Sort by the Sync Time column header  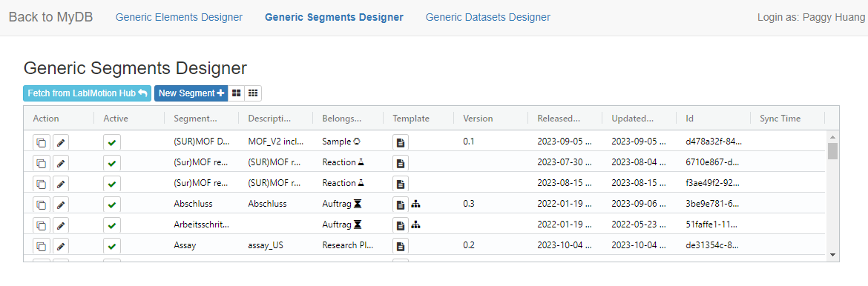pyautogui.click(x=780, y=119)
